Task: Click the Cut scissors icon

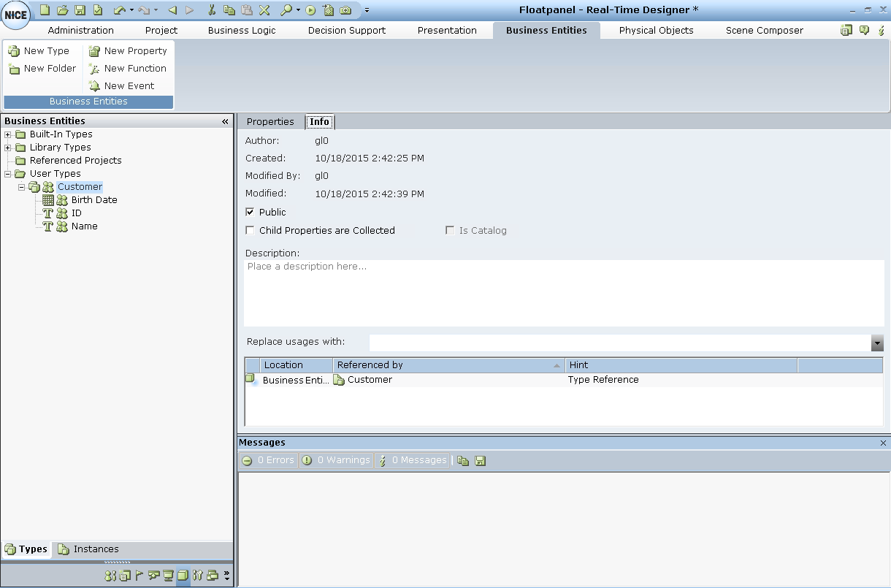Action: [212, 10]
